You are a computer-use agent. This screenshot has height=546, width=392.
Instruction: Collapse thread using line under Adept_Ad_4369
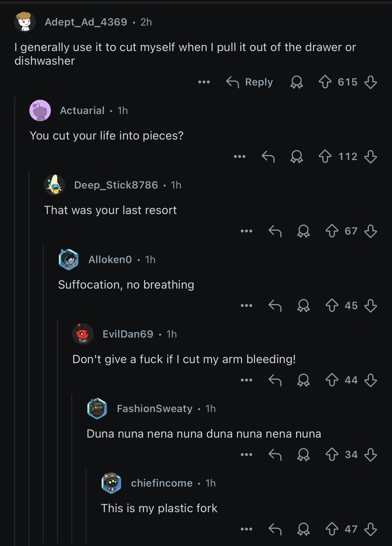point(15,321)
